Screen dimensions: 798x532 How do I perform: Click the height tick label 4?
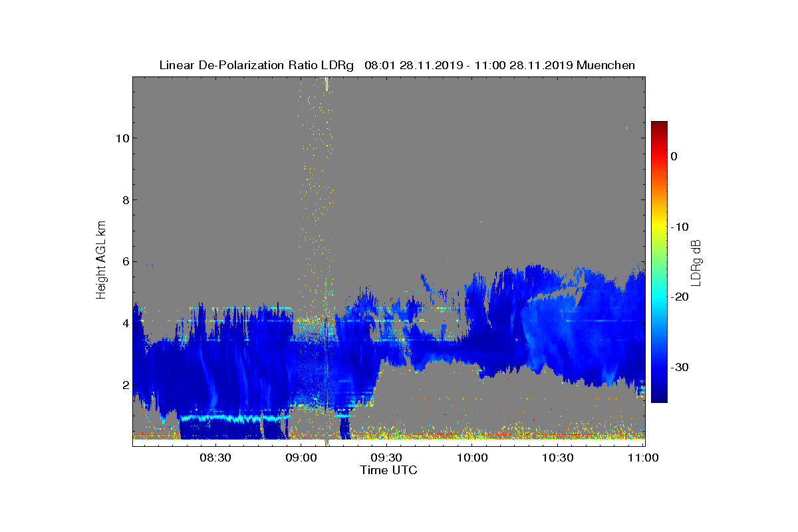click(125, 324)
